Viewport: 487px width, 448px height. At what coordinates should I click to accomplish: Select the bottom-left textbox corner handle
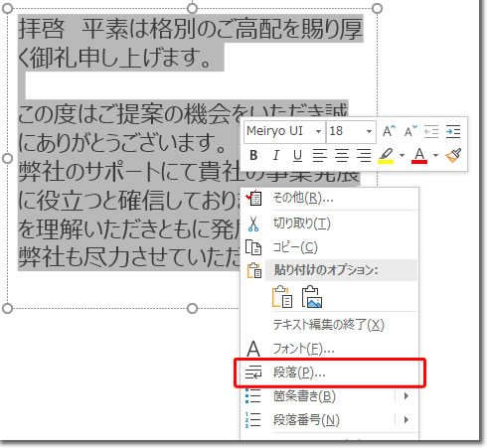7,309
